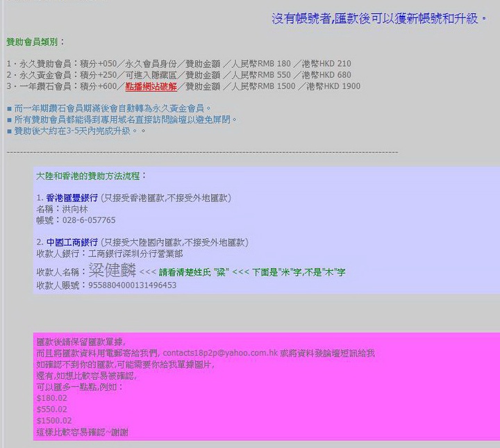The width and height of the screenshot is (500, 448).
Task: Click the 大陸和香港的贊助方法流程 heading
Action: tap(91, 176)
